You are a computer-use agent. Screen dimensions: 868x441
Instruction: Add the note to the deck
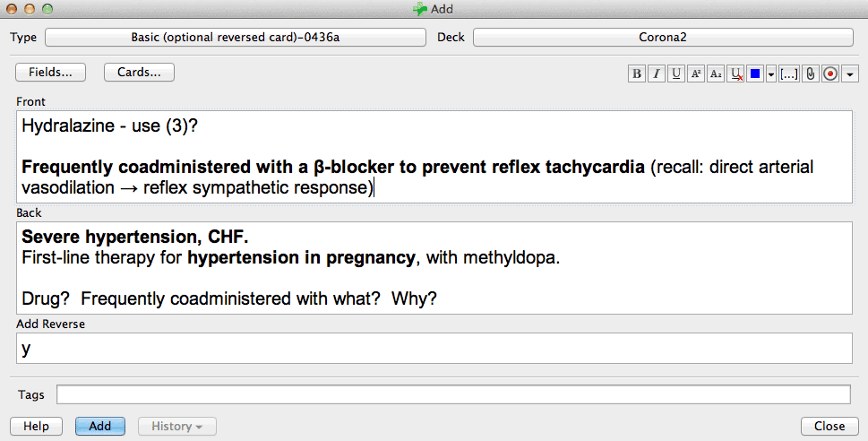(x=100, y=426)
